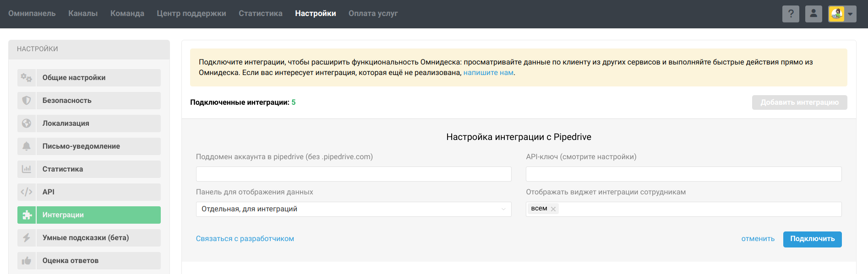Click the gears icon for Общие настройки
Viewport: 868px width, 274px height.
tap(27, 78)
